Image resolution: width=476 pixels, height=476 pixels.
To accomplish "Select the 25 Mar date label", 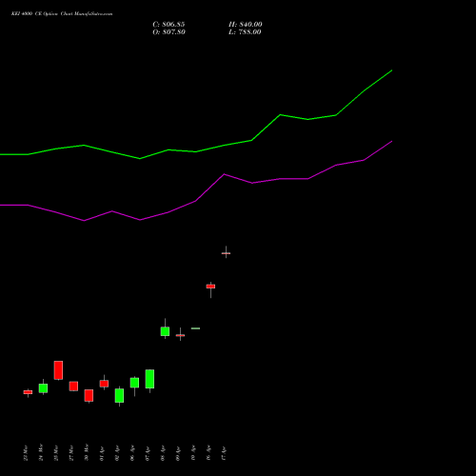I will point(56,453).
